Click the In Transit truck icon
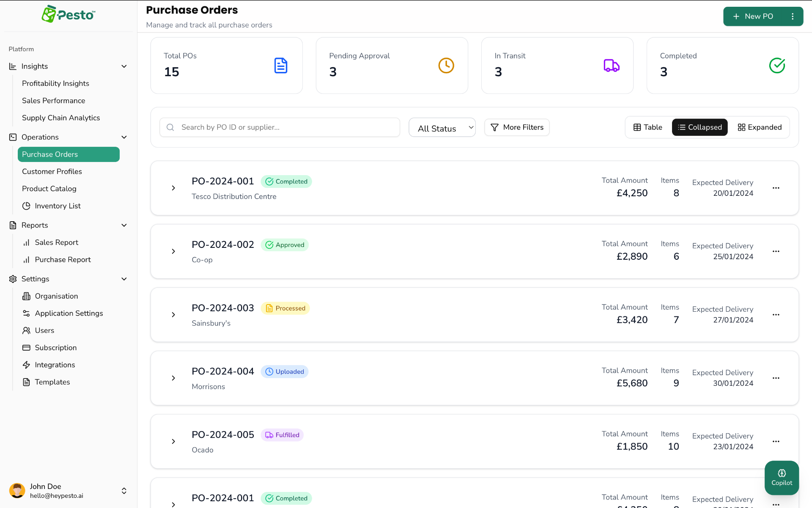The width and height of the screenshot is (812, 508). click(611, 66)
